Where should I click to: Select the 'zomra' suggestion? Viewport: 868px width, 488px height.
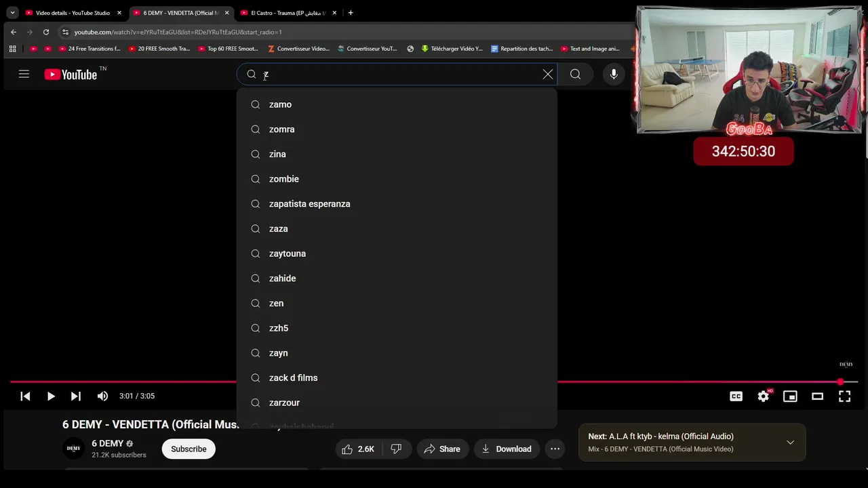[x=397, y=129]
